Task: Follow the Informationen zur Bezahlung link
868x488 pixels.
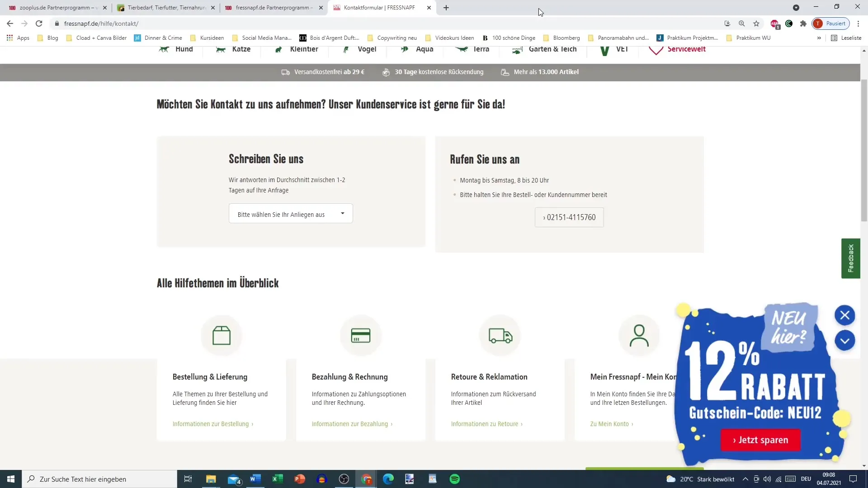Action: pos(352,424)
